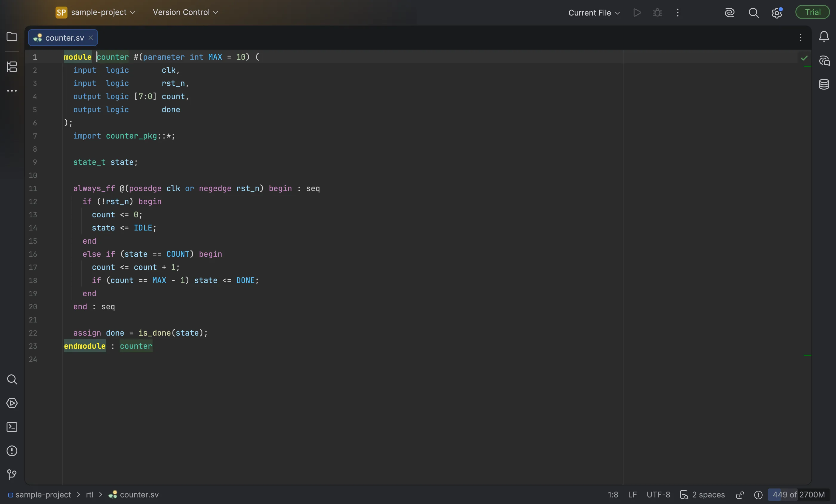Image resolution: width=836 pixels, height=504 pixels.
Task: Open the Version Control dropdown
Action: (x=185, y=12)
